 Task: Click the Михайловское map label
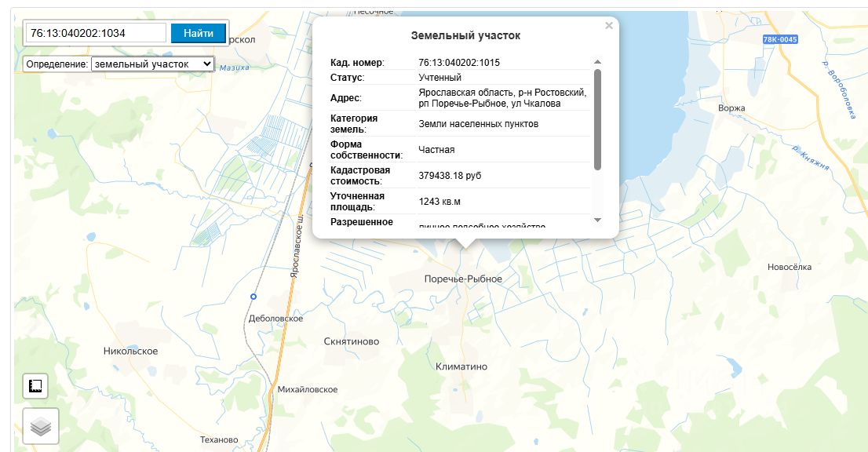click(x=307, y=389)
